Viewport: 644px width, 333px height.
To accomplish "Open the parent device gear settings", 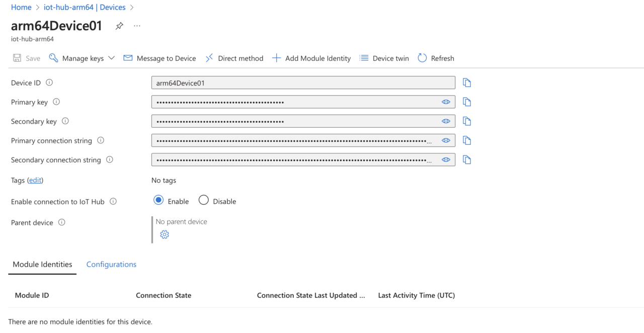I will click(165, 234).
